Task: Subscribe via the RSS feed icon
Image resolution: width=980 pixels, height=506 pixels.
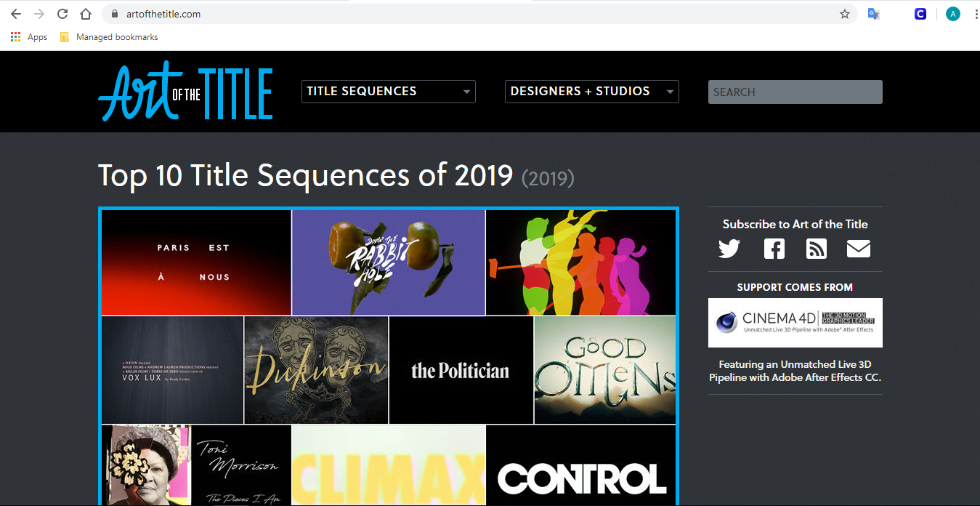Action: pyautogui.click(x=817, y=249)
